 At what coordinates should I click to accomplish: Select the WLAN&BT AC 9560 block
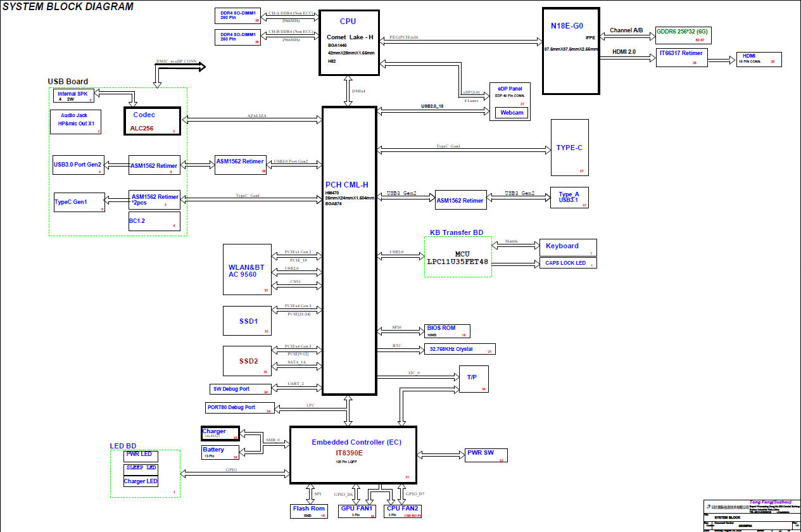pyautogui.click(x=247, y=269)
